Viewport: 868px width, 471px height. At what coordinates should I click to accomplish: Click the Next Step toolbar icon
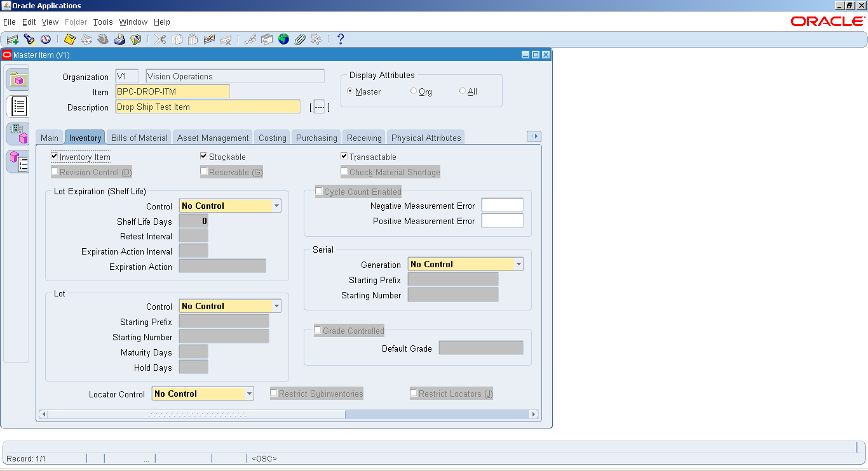[x=86, y=39]
